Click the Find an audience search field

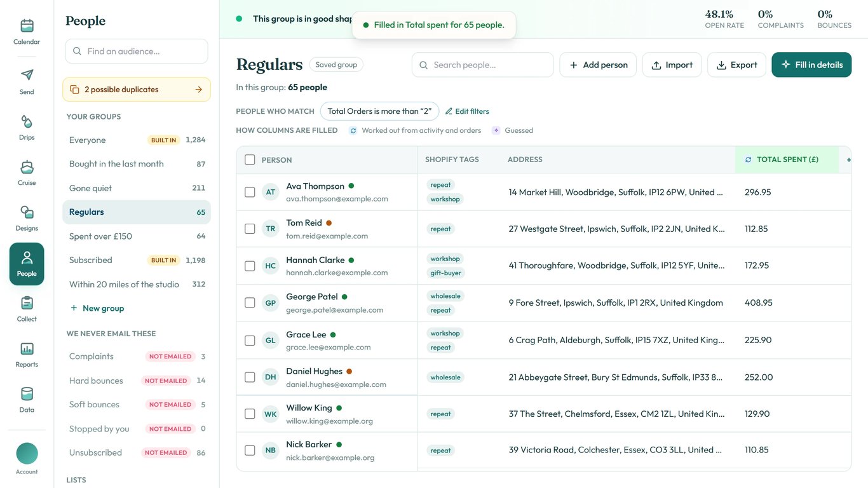point(137,51)
